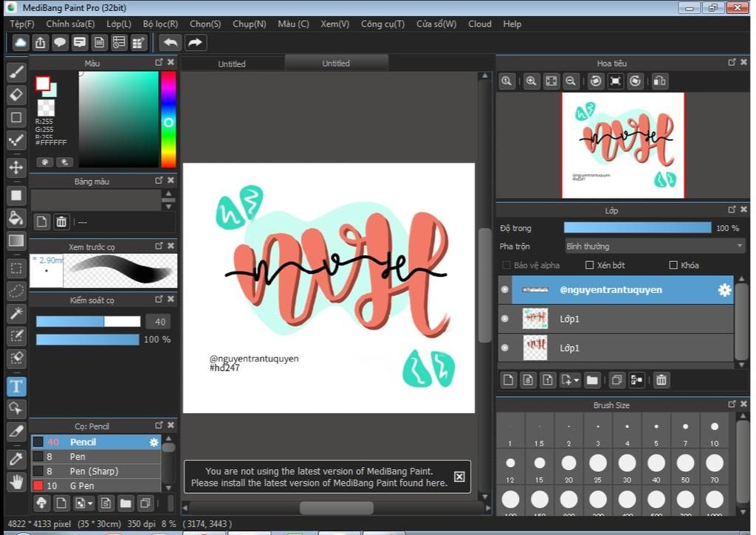The width and height of the screenshot is (756, 535).
Task: Open Cloud menu
Action: [x=480, y=24]
